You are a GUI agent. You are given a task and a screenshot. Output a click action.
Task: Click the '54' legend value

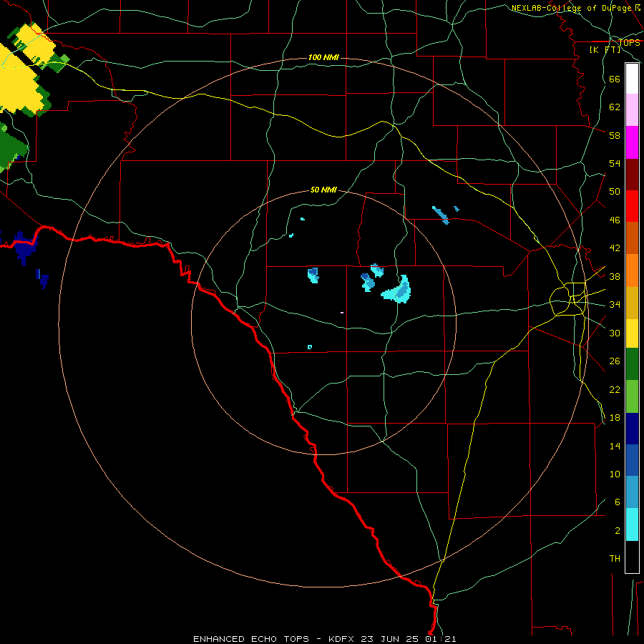pos(615,163)
